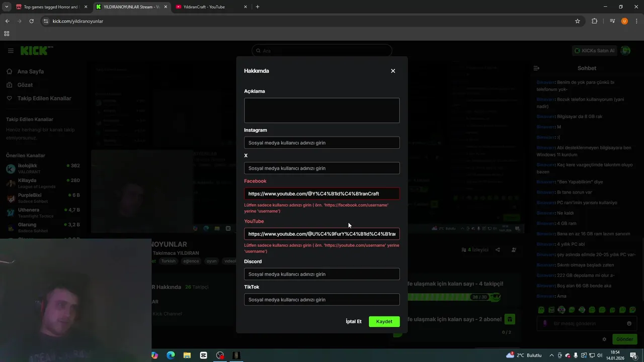Click the Kaydet save button

pyautogui.click(x=384, y=321)
